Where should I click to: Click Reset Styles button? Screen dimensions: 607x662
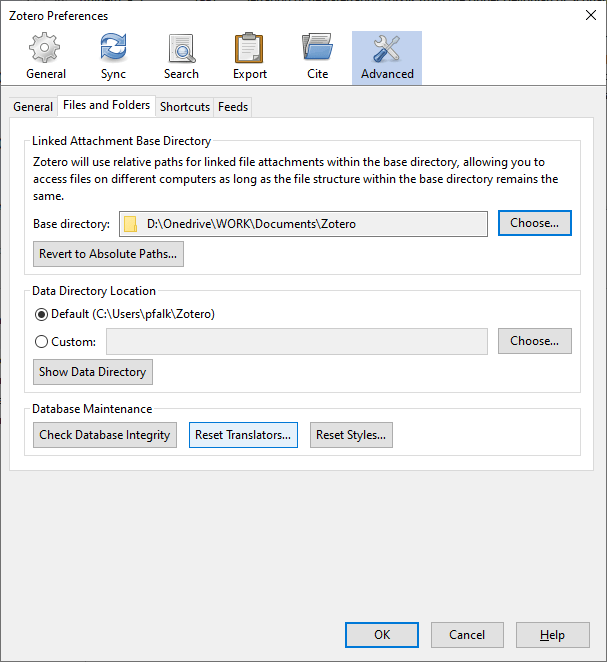pyautogui.click(x=350, y=435)
